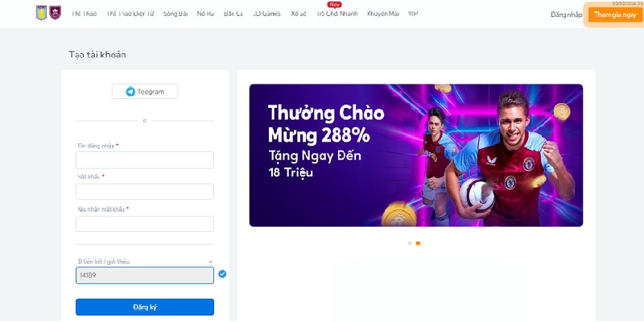This screenshot has height=322, width=644.
Task: Collapse the ID liên kết / giới thiệu section
Action: click(x=210, y=262)
